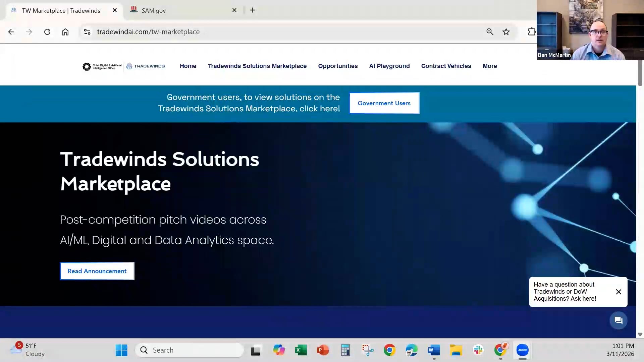
Task: Open PowerPoint from the taskbar
Action: tap(323, 350)
